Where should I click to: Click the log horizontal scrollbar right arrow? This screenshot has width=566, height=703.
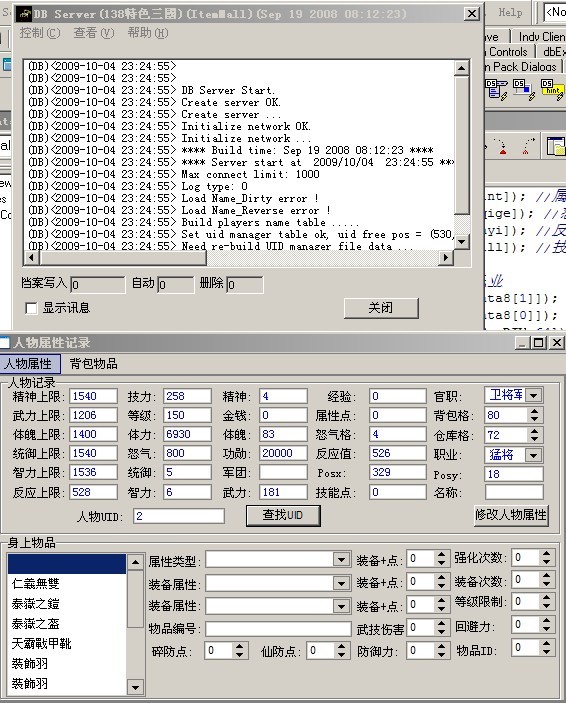[445, 257]
